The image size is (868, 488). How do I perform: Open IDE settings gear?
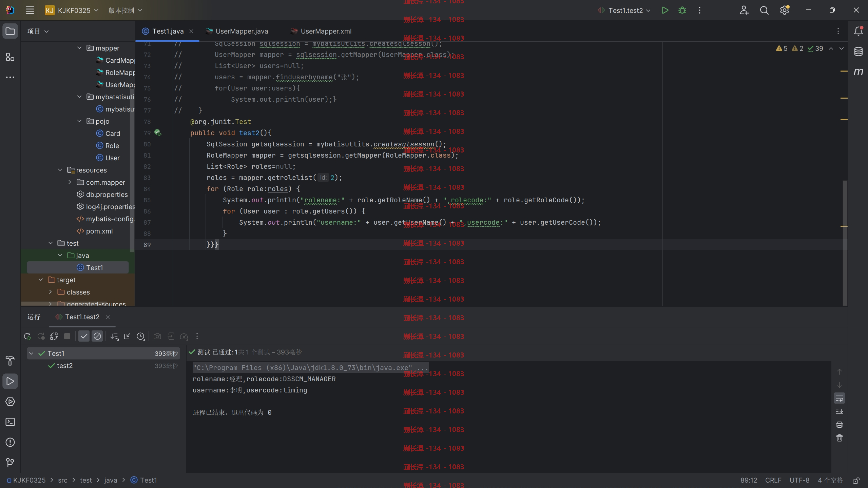tap(784, 10)
